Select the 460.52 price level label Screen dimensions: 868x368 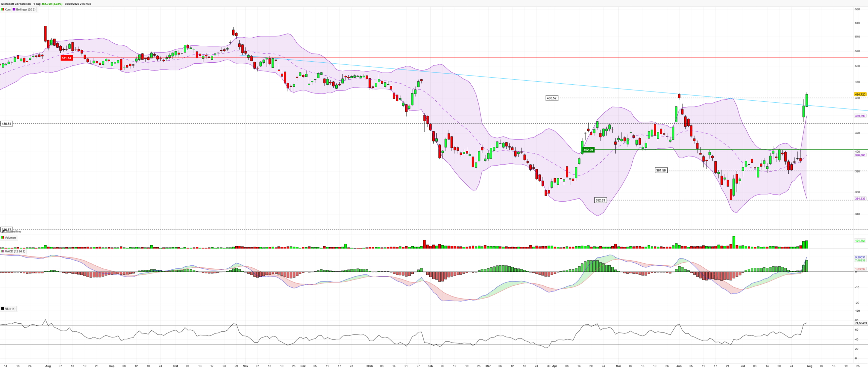(552, 98)
